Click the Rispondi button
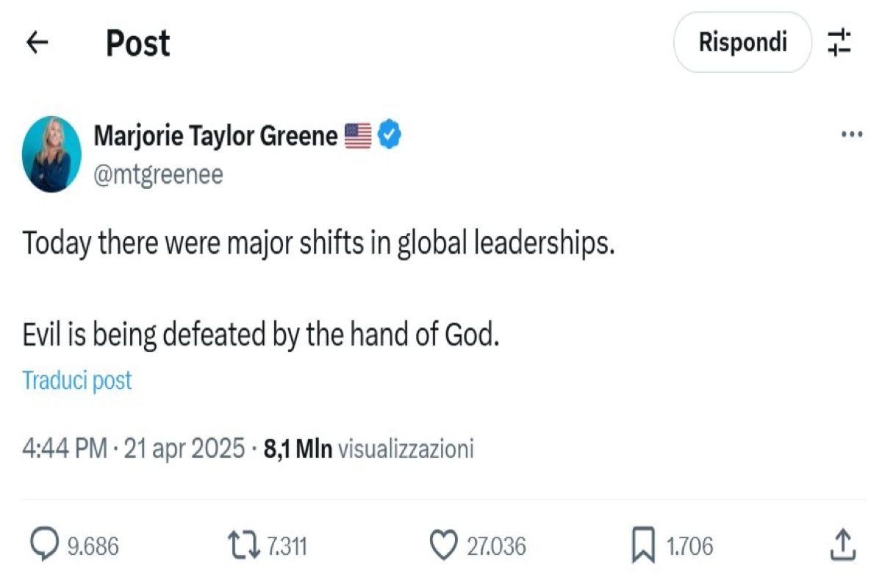Image resolution: width=882 pixels, height=588 pixels. click(742, 42)
